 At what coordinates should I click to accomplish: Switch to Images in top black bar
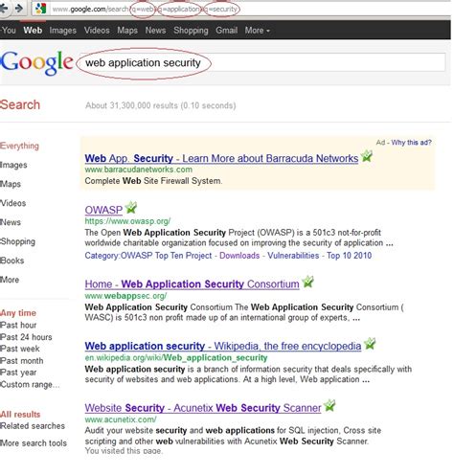63,31
